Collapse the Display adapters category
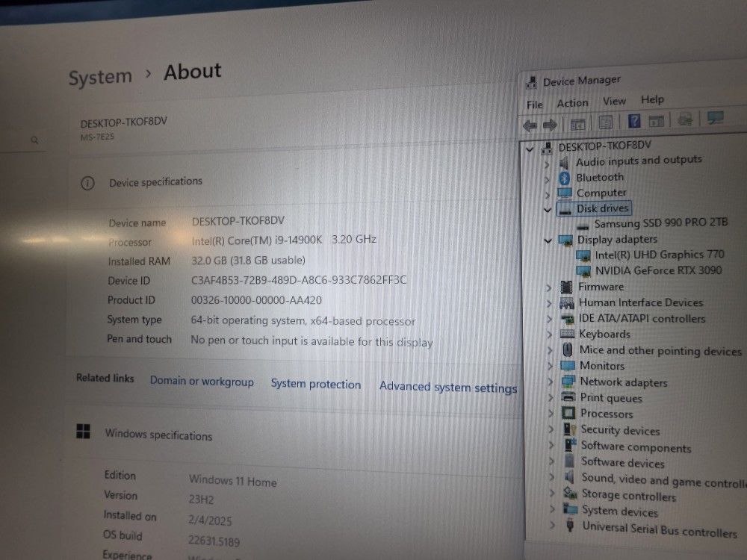The height and width of the screenshot is (560, 747). point(548,240)
